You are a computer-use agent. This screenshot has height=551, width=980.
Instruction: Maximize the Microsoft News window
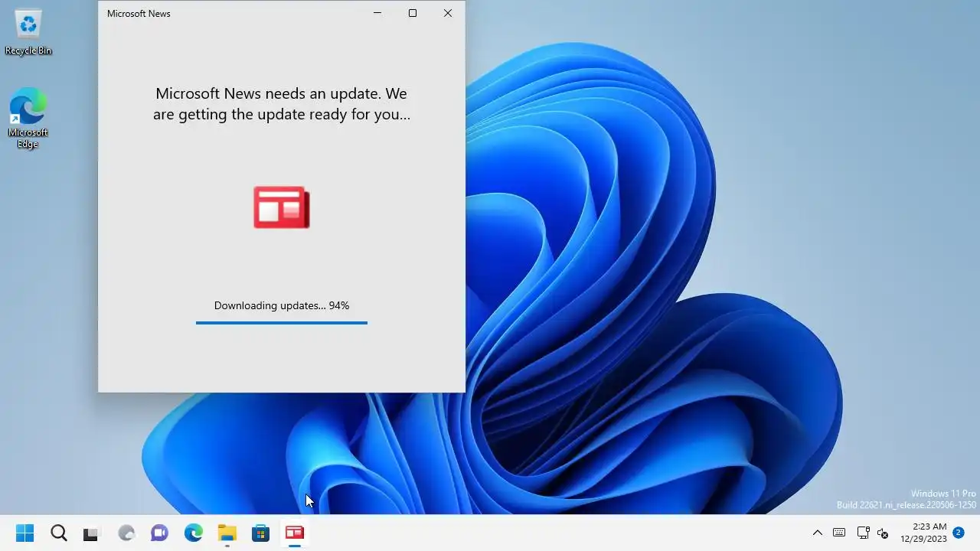point(413,13)
